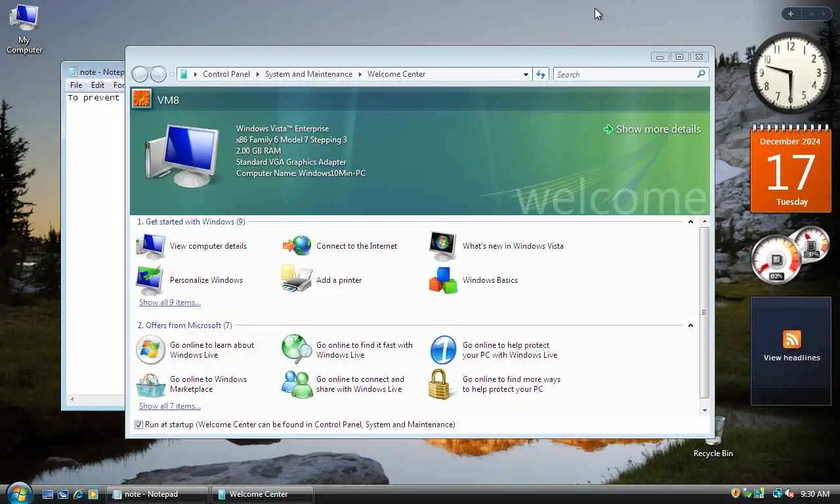
Task: Open the recent pages dropdown arrow
Action: [172, 74]
